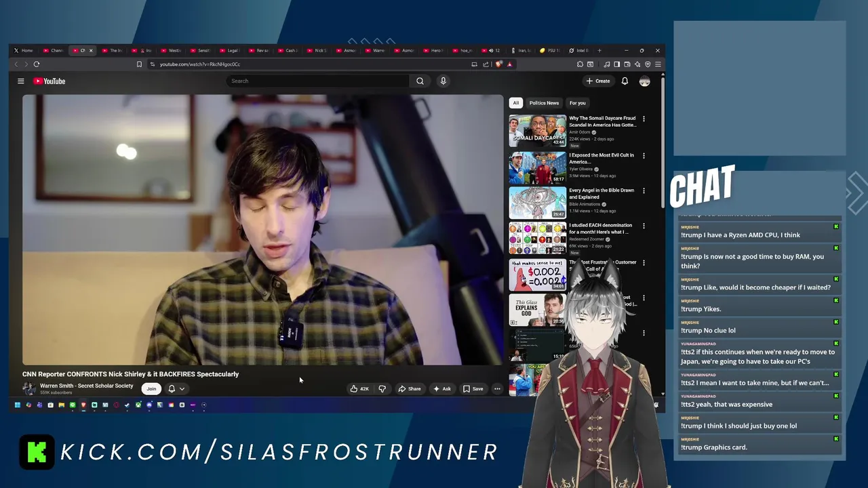Viewport: 868px width, 488px height.
Task: Switch to the X Home browser tab
Action: [x=24, y=50]
